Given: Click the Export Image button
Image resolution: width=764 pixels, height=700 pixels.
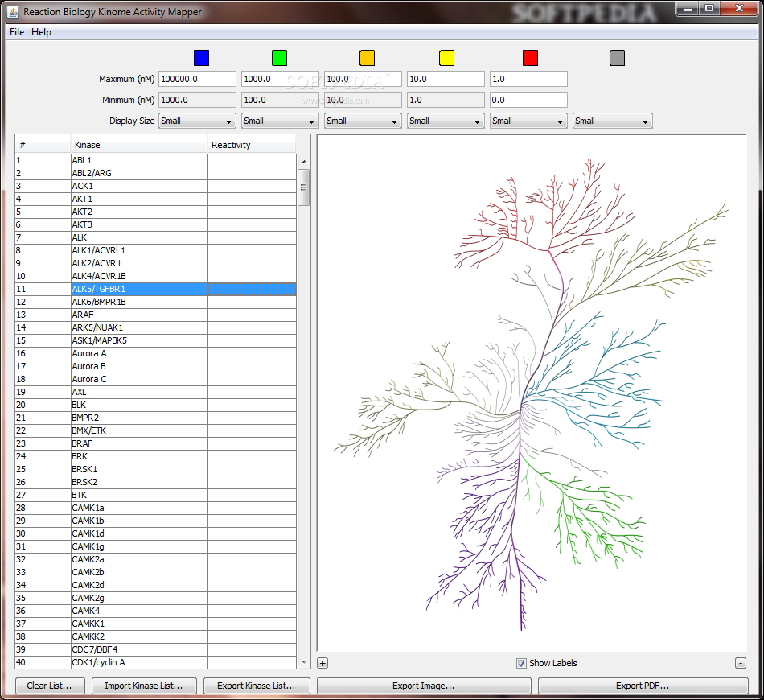Looking at the screenshot, I should point(424,686).
